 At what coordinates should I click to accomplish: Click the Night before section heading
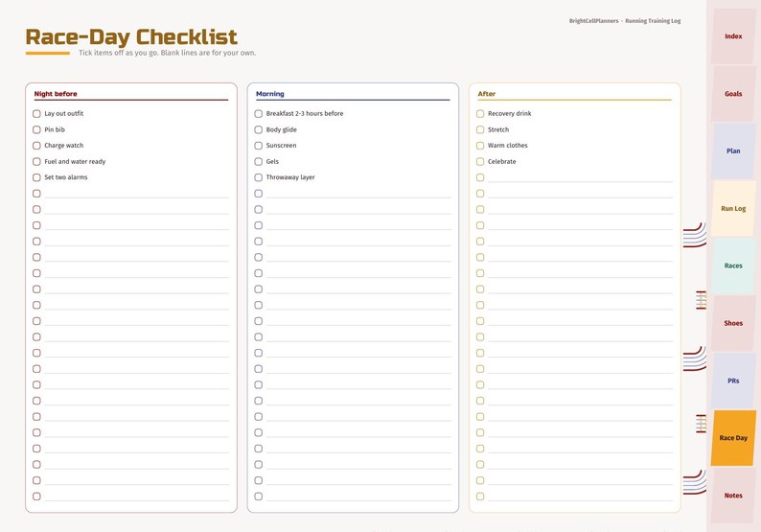(56, 94)
